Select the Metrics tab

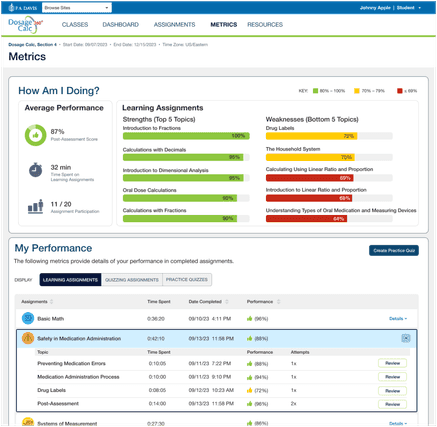(224, 25)
